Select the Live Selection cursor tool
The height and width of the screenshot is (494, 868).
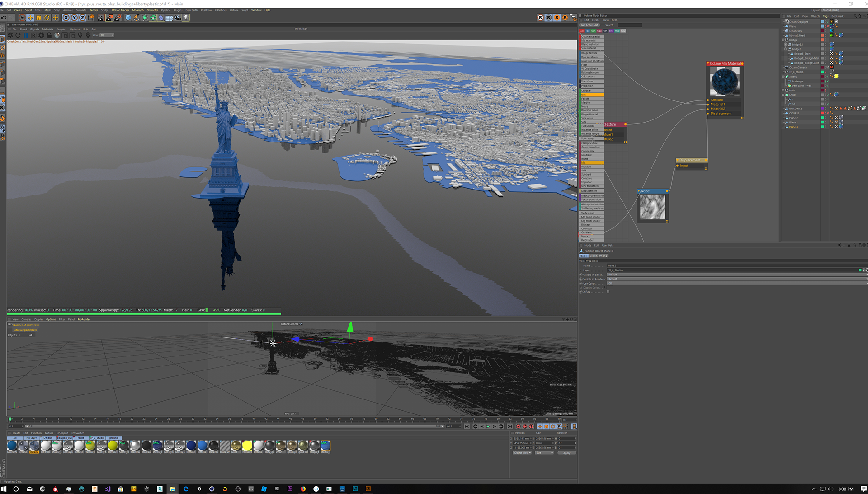(22, 18)
